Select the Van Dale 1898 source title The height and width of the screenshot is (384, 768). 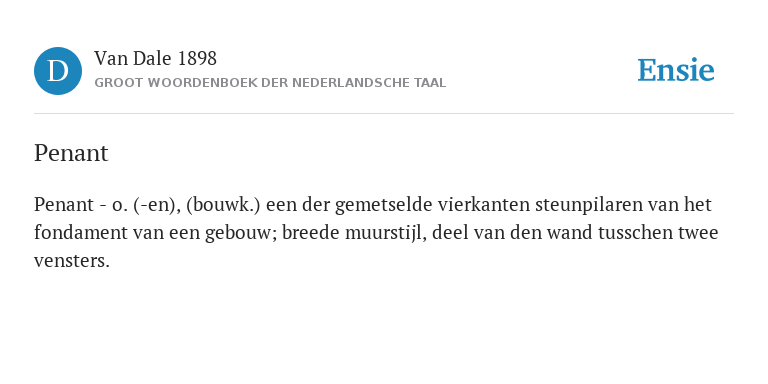click(x=155, y=59)
